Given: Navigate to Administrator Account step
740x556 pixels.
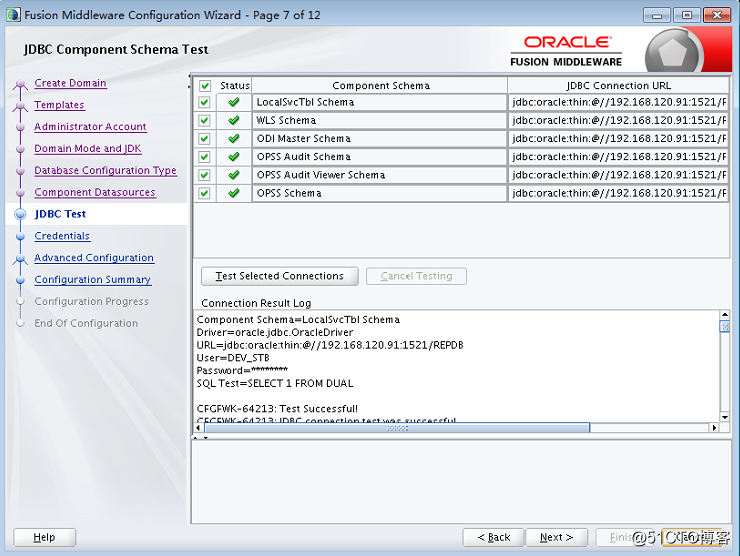Looking at the screenshot, I should coord(90,126).
